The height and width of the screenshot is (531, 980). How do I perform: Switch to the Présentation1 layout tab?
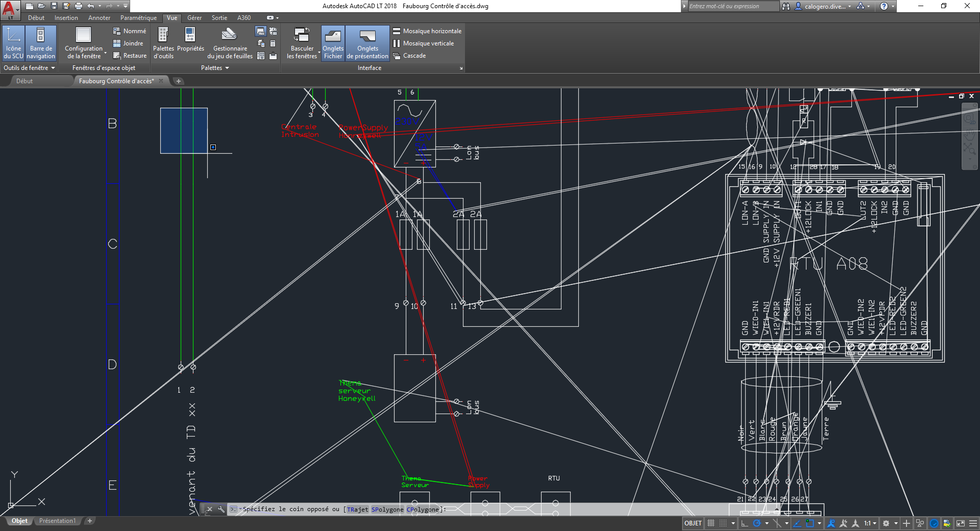coord(57,521)
